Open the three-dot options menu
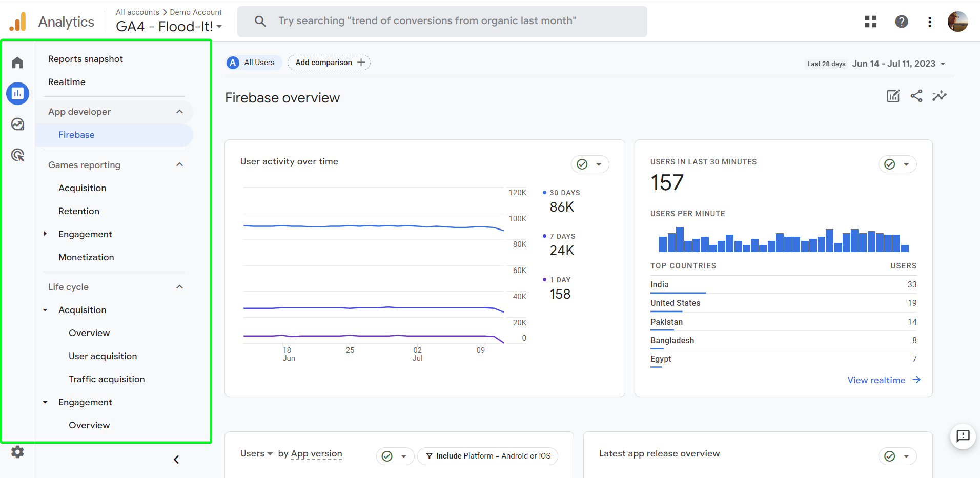This screenshot has height=478, width=980. point(930,22)
